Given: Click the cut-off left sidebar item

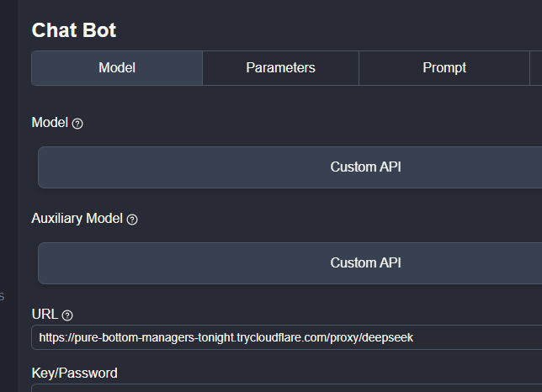Looking at the screenshot, I should (x=3, y=296).
